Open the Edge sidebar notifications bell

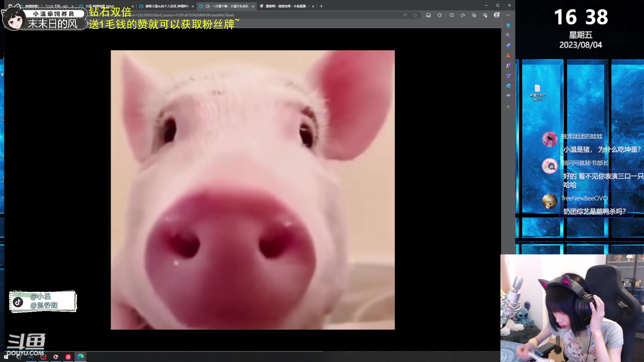pyautogui.click(x=508, y=25)
